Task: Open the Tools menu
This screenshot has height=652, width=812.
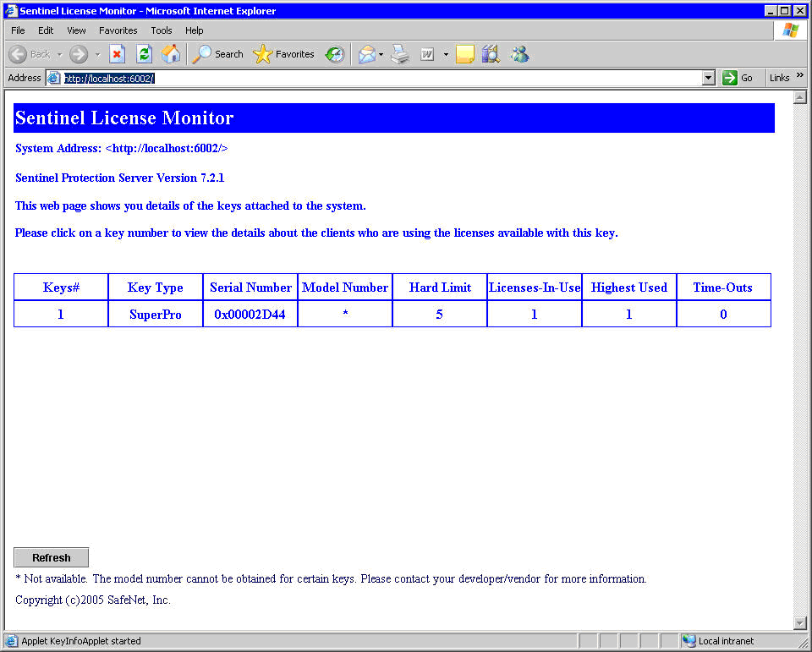Action: tap(161, 30)
